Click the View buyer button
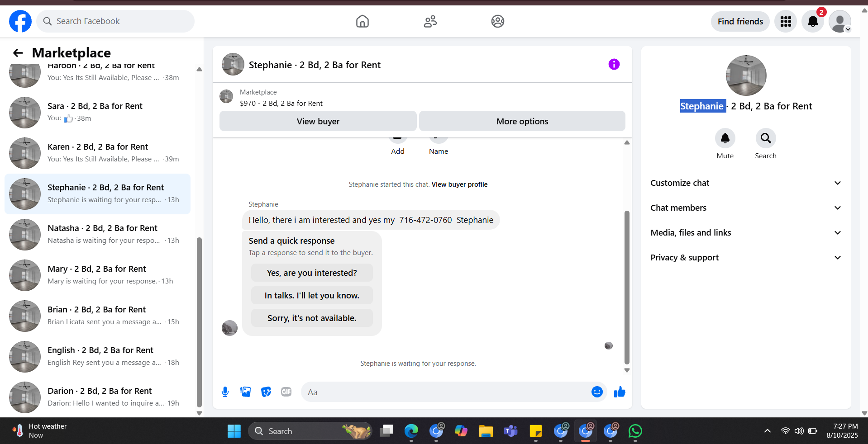 318,121
